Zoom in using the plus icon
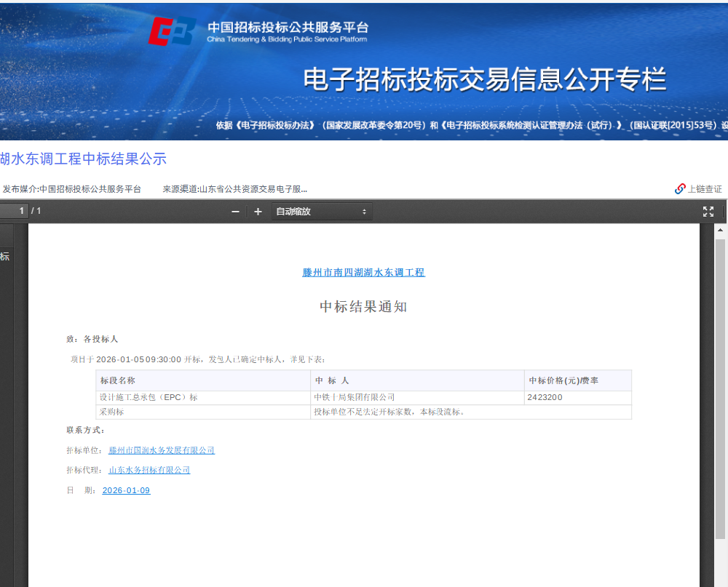 tap(258, 211)
